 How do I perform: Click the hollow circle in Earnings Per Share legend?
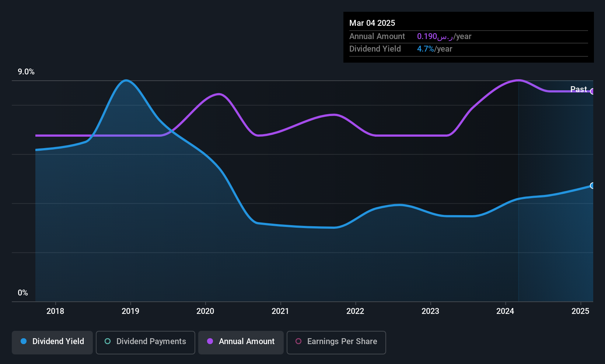pyautogui.click(x=298, y=341)
